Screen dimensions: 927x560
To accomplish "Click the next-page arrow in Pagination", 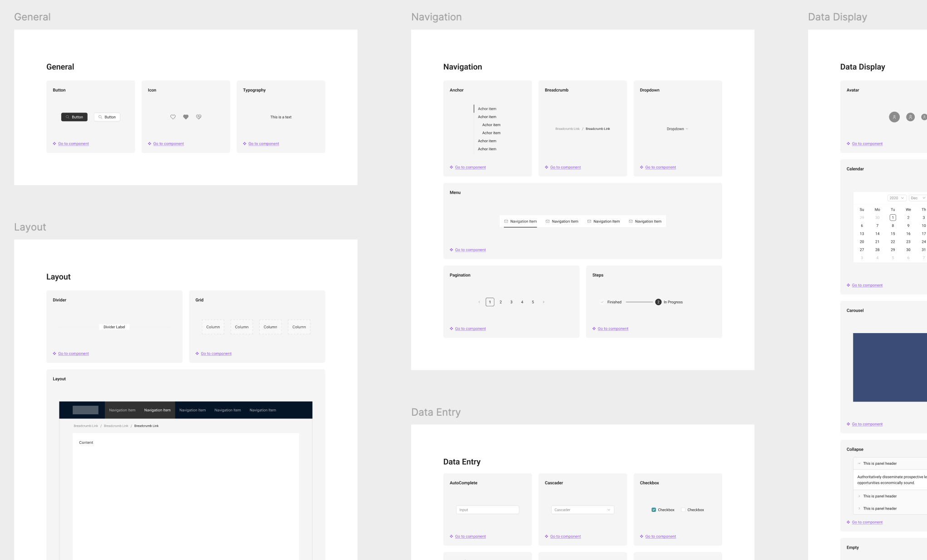I will tap(543, 302).
